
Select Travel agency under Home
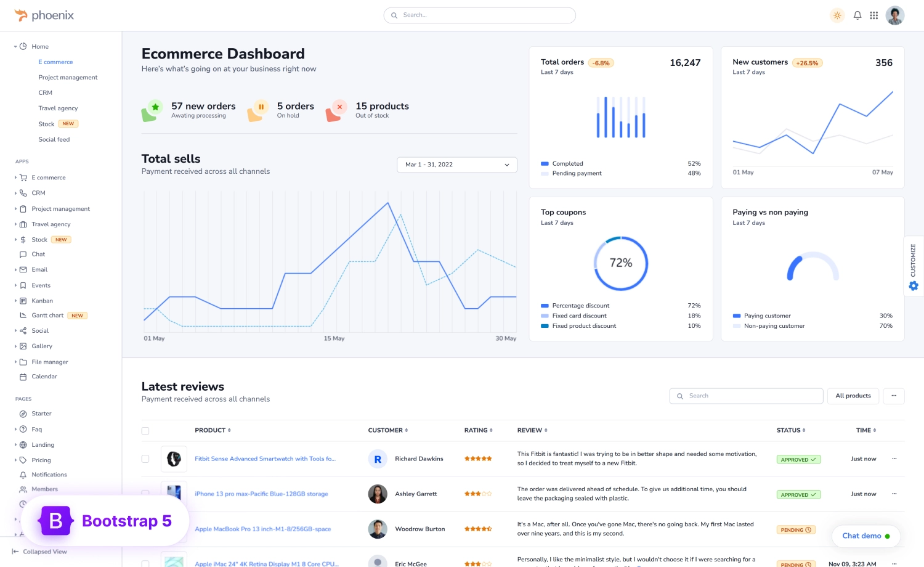58,108
